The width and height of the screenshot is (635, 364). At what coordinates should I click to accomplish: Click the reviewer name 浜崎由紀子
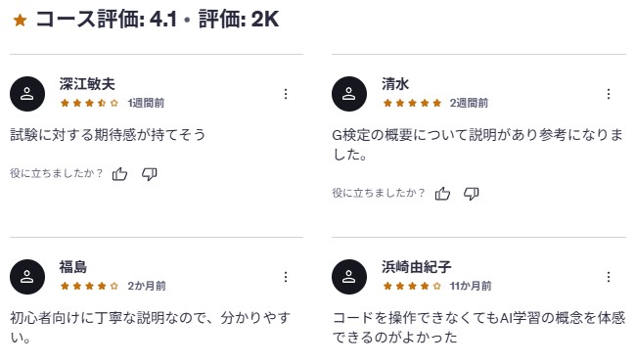pos(416,267)
